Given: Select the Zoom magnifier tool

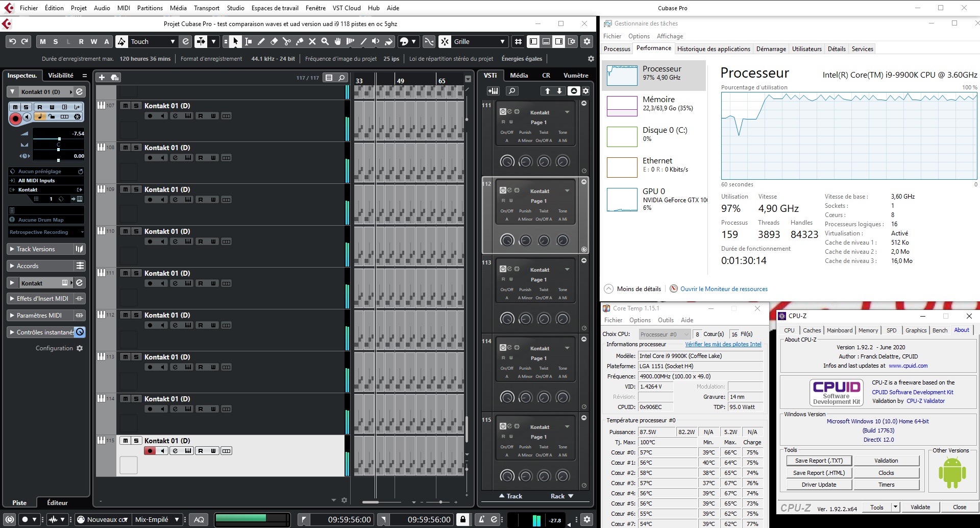Looking at the screenshot, I should [x=325, y=42].
